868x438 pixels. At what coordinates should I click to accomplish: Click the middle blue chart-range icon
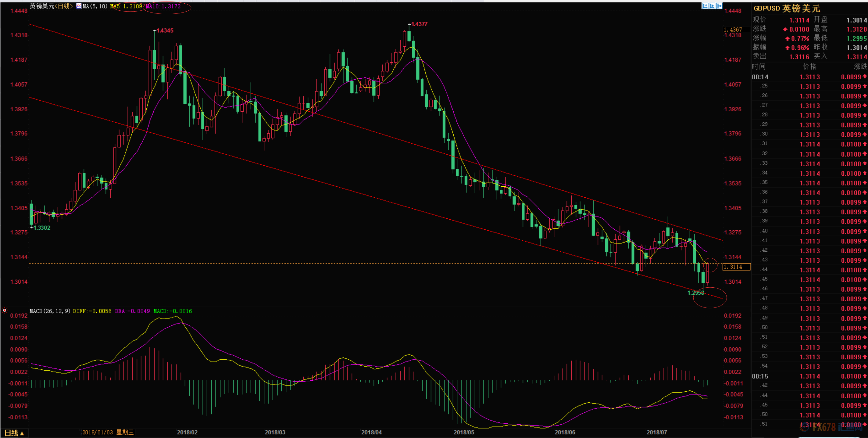712,6
